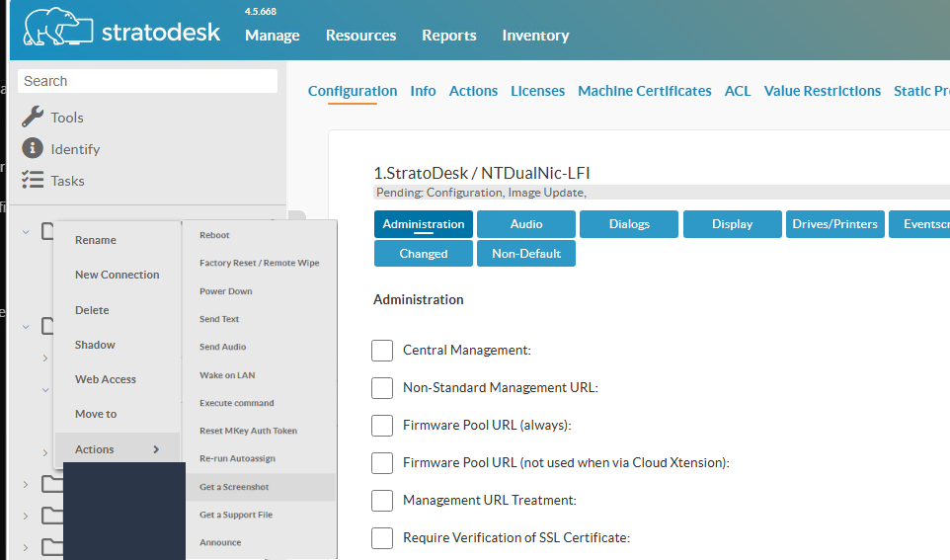The width and height of the screenshot is (950, 560).
Task: Toggle the Management URL Treatment checkbox
Action: pyautogui.click(x=382, y=501)
